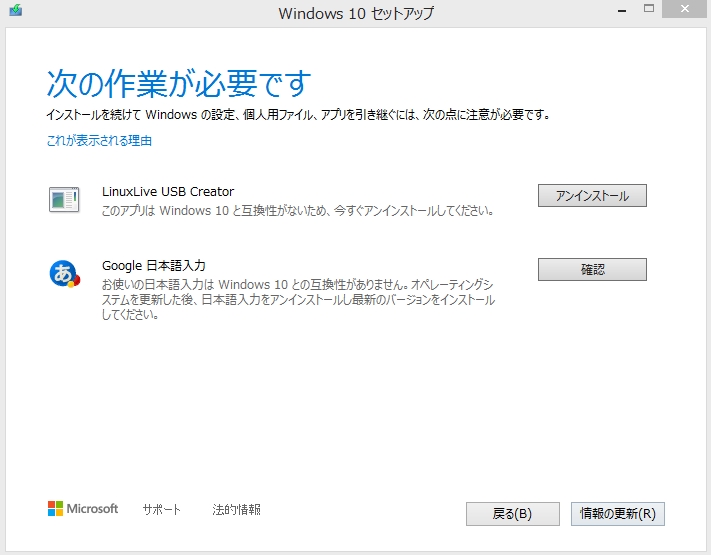Click the Microsoft logo in the footer
Viewport: 711px width, 555px height.
[83, 509]
